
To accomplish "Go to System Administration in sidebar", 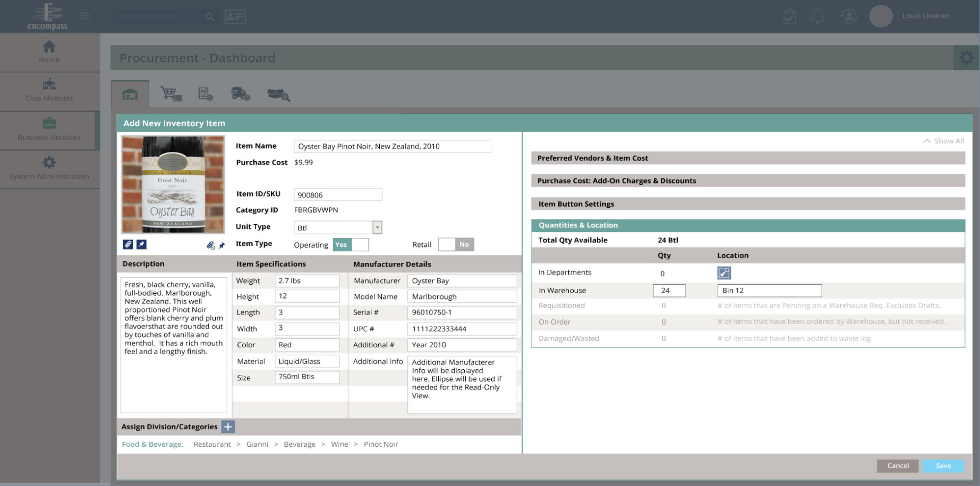I will pyautogui.click(x=49, y=168).
